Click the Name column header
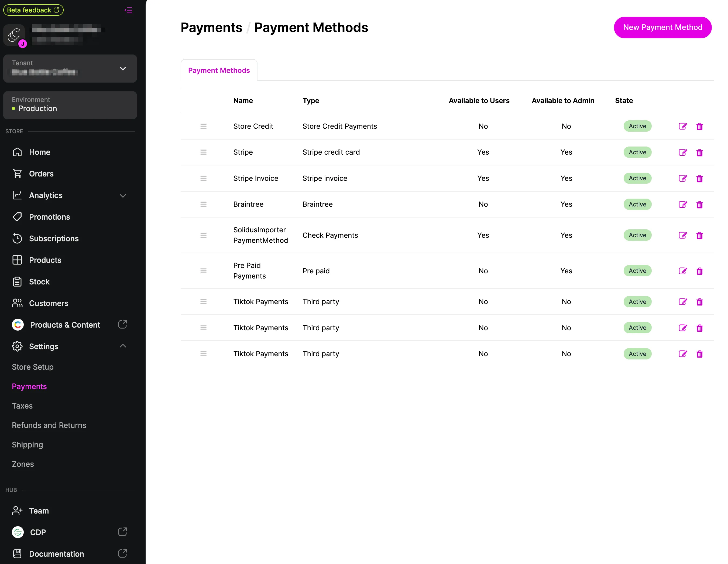Screen dimensions: 728x564 pos(243,101)
